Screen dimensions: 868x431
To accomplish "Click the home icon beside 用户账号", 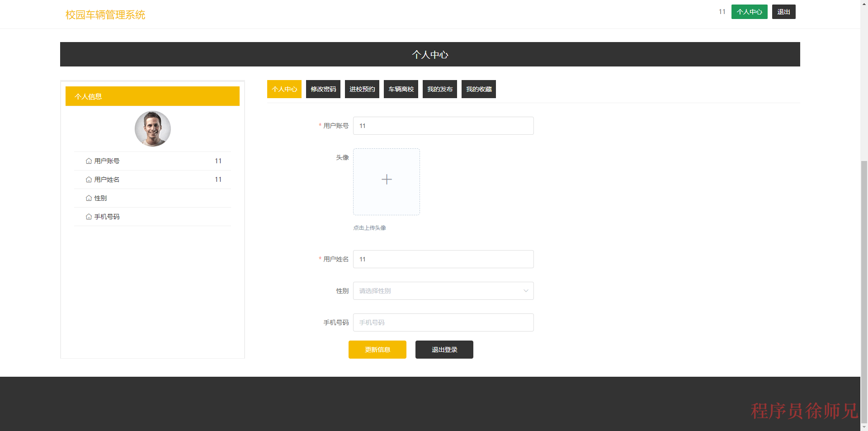I will 89,161.
